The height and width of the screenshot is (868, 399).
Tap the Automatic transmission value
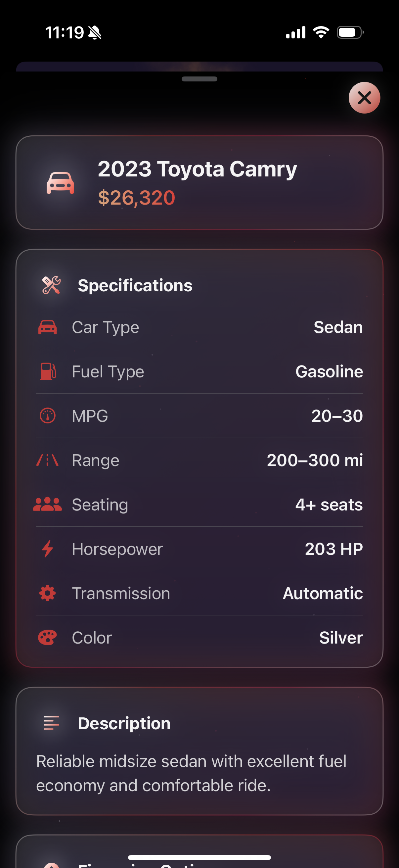(323, 593)
